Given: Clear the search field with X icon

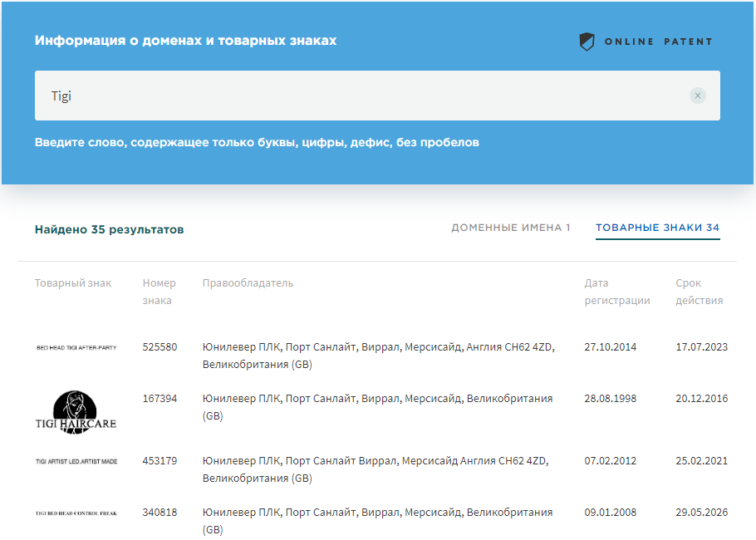Looking at the screenshot, I should point(698,96).
